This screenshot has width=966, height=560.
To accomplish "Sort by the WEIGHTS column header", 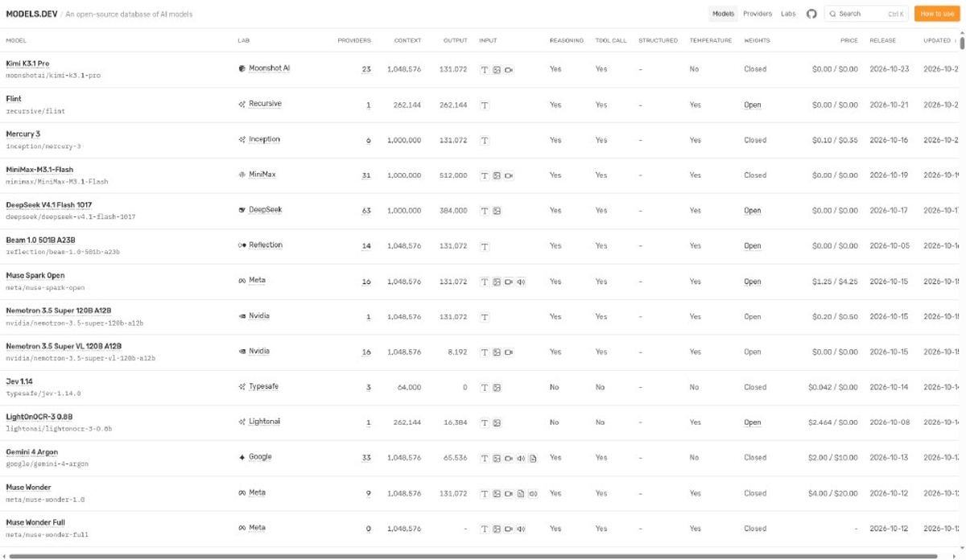I will click(757, 40).
